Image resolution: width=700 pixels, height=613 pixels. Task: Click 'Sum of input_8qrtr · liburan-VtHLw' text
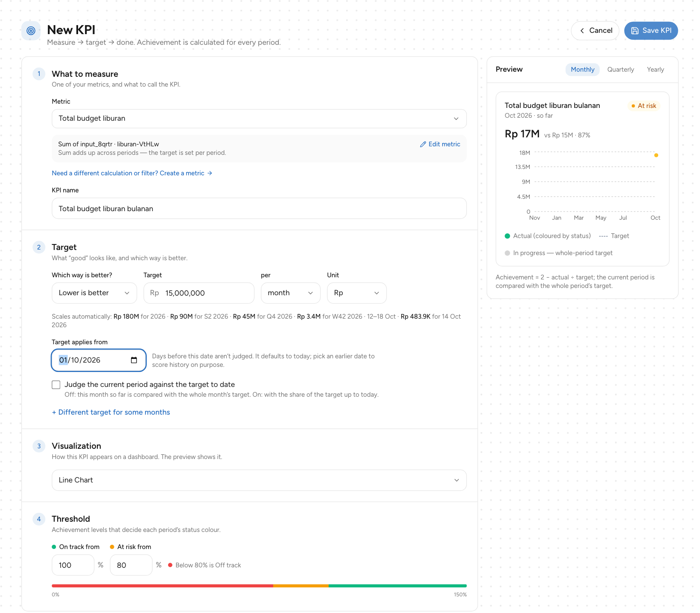[x=108, y=144]
